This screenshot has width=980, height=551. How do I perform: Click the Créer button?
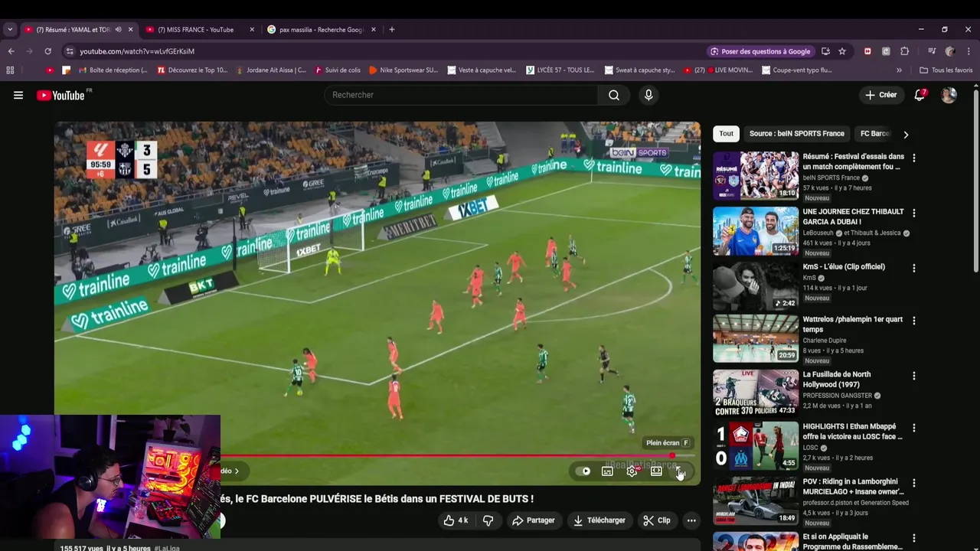[880, 95]
